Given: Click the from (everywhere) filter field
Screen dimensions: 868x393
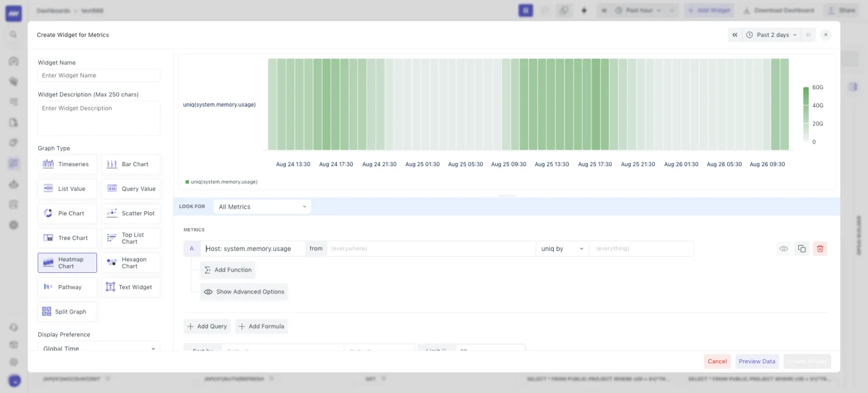Looking at the screenshot, I should [x=431, y=249].
